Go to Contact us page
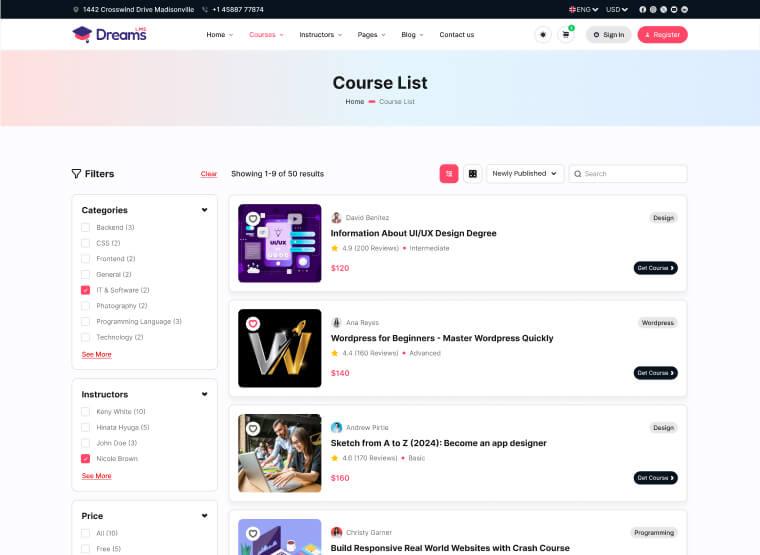Screen dimensions: 760x555 (x=457, y=35)
